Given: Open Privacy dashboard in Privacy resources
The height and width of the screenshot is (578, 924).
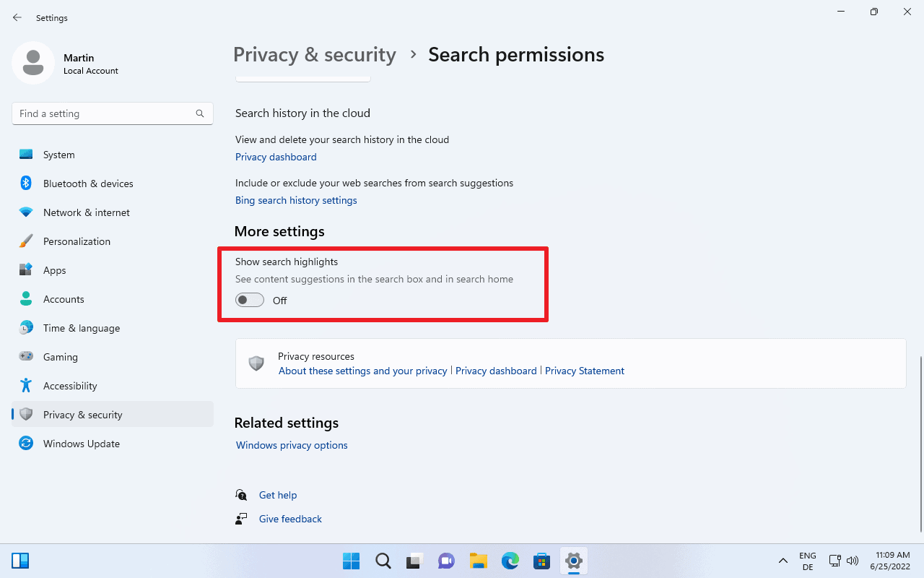Looking at the screenshot, I should pos(496,371).
